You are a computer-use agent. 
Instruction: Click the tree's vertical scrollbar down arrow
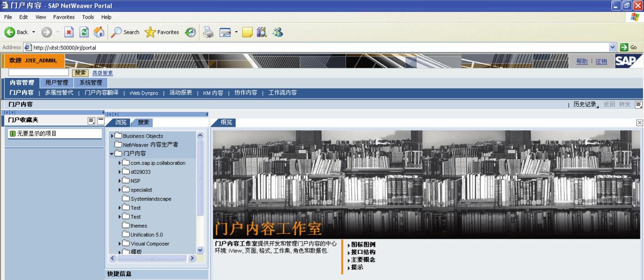200,250
